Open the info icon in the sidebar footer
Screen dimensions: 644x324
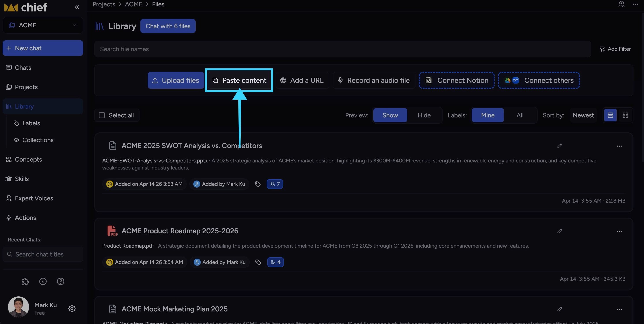coord(43,281)
